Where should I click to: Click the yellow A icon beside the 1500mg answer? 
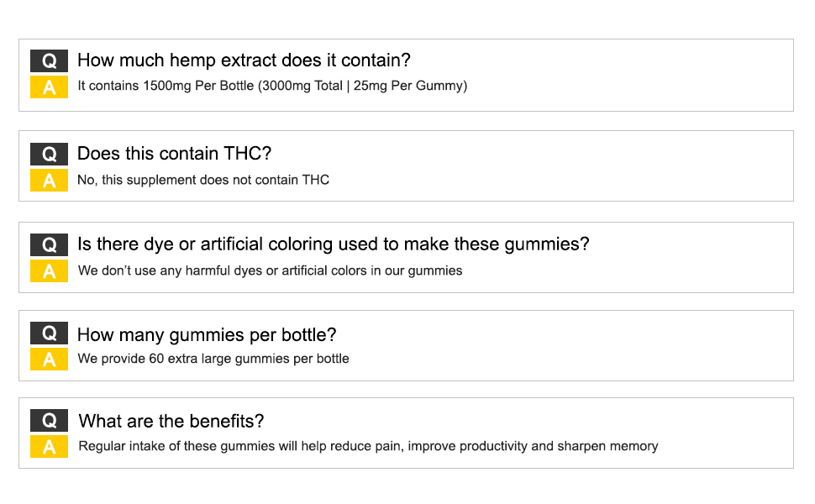pyautogui.click(x=49, y=87)
